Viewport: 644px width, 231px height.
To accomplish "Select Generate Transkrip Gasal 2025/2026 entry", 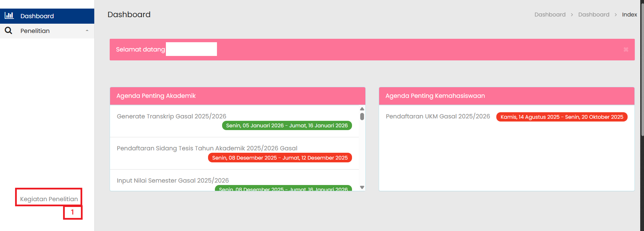I will point(171,116).
